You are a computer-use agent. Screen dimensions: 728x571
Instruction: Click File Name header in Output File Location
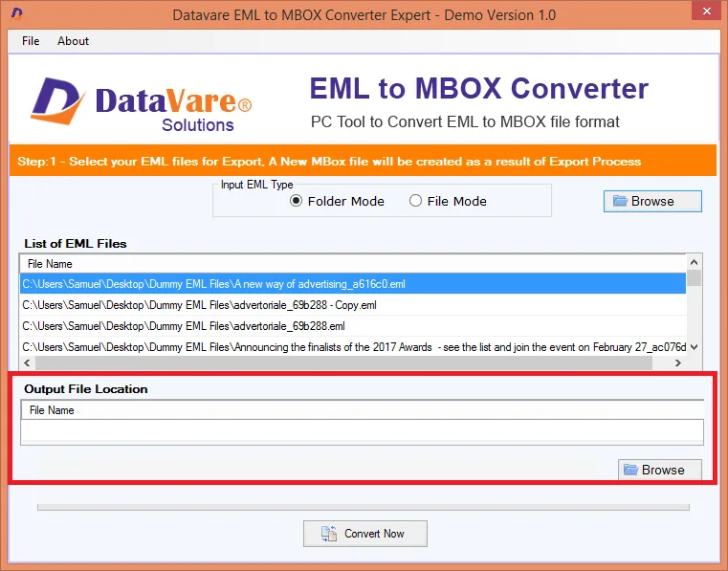[363, 410]
